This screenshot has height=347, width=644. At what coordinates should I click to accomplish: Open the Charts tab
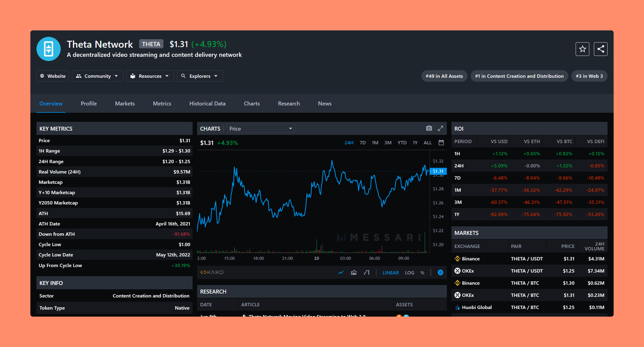(x=252, y=103)
